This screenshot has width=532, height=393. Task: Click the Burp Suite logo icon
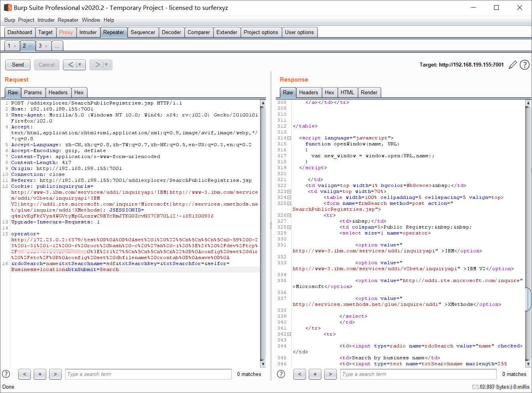(8, 8)
